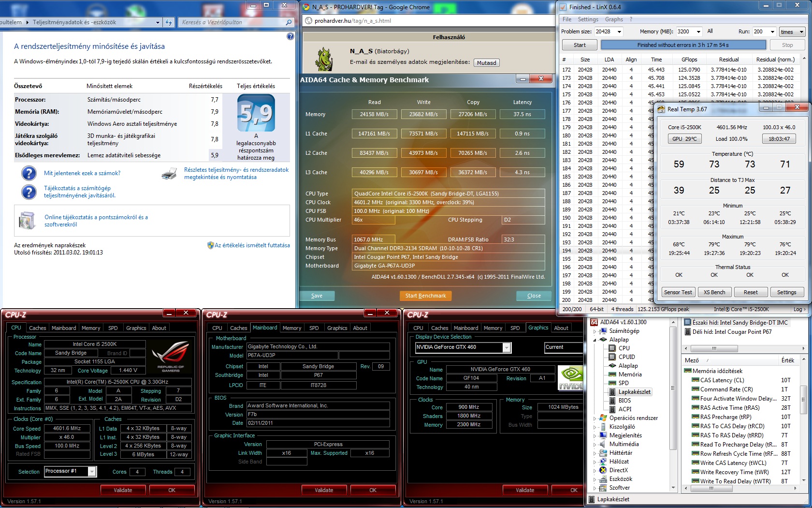Click the Control Panel help question-mark icon
Image resolution: width=812 pixels, height=508 pixels.
[290, 36]
